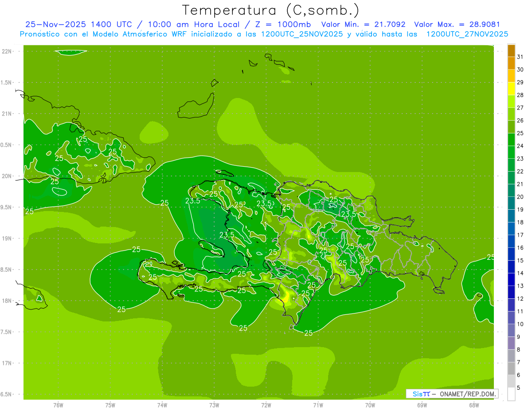Click "1200UTC_27NOV2025" valid-until time
Image resolution: width=532 pixels, height=411 pixels.
pos(467,34)
